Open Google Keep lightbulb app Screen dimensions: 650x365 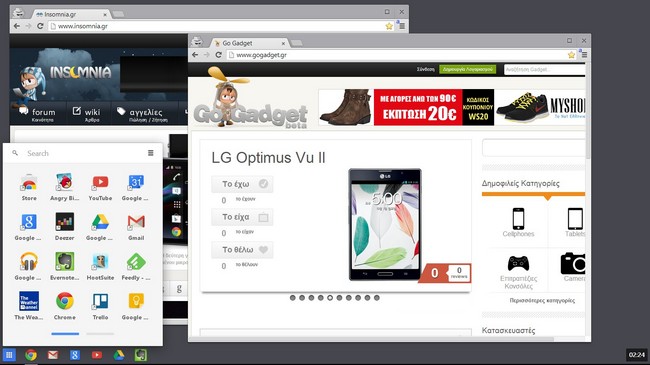pyautogui.click(x=136, y=306)
